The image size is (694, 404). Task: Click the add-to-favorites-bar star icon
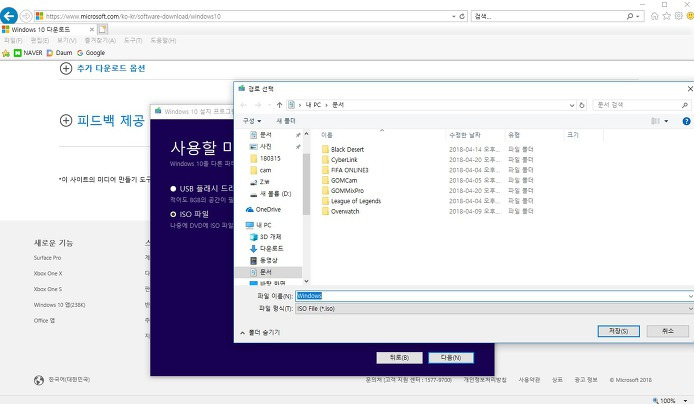tap(6, 53)
